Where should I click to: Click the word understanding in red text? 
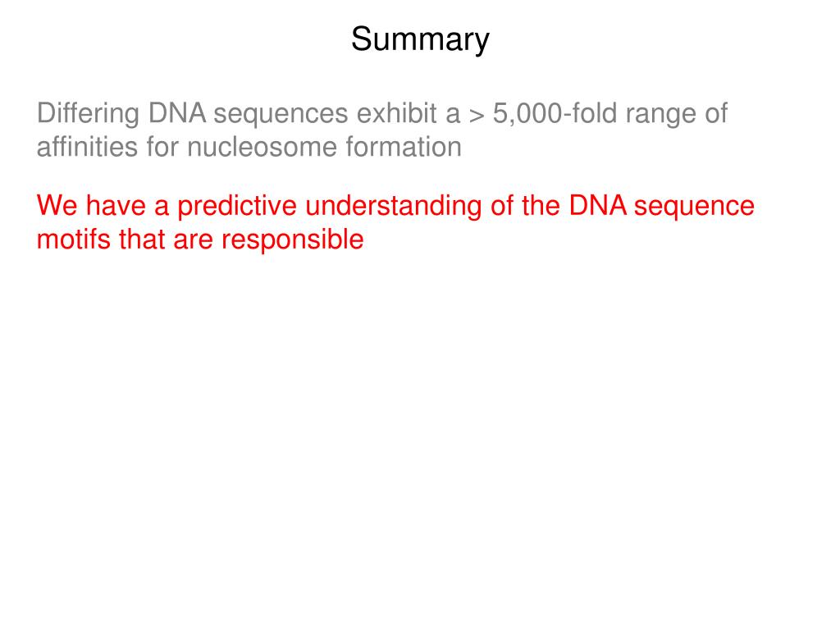pyautogui.click(x=394, y=207)
